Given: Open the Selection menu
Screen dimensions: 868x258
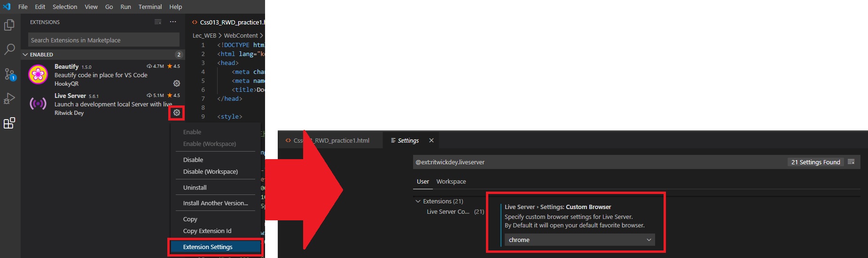Looking at the screenshot, I should click(x=65, y=7).
